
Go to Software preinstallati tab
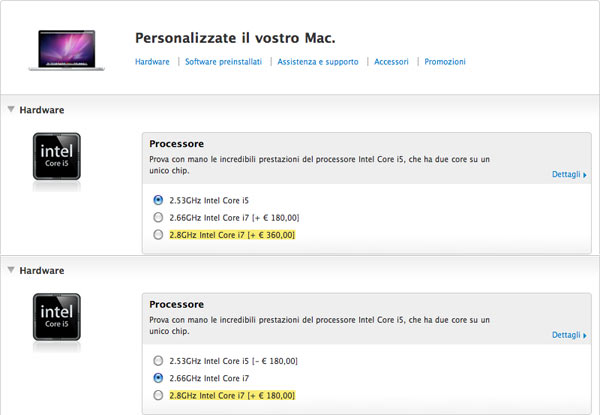pyautogui.click(x=223, y=62)
